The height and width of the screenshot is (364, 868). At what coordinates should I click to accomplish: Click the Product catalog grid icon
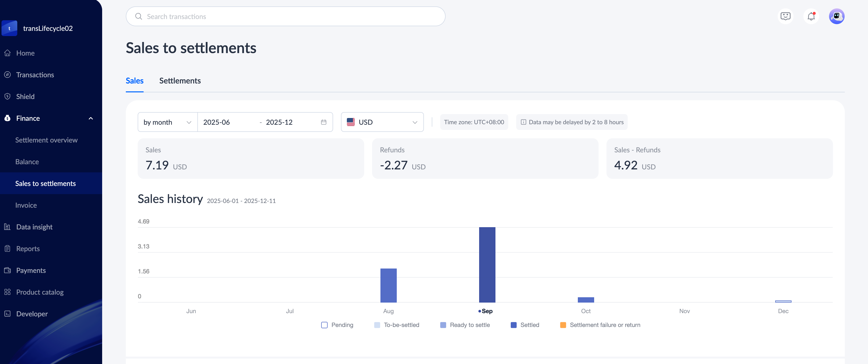(7, 292)
